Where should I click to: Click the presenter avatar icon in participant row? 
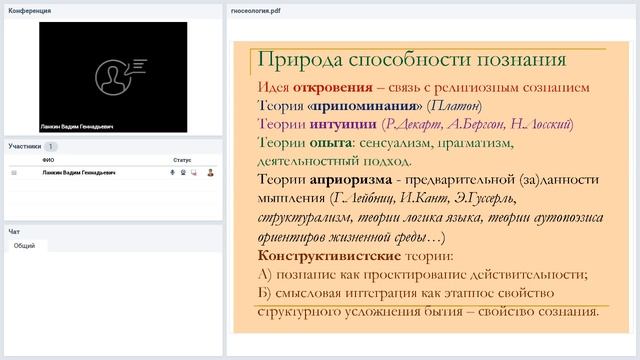pos(210,173)
